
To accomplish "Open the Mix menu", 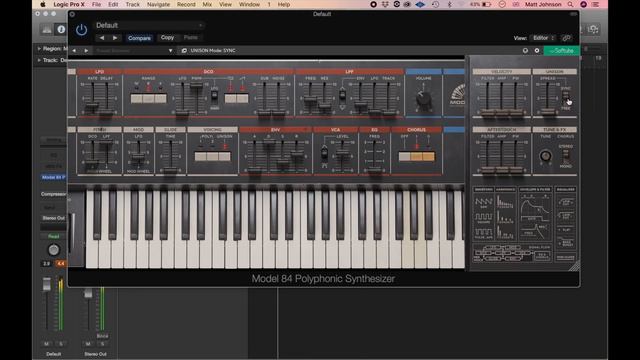I will (x=207, y=4).
